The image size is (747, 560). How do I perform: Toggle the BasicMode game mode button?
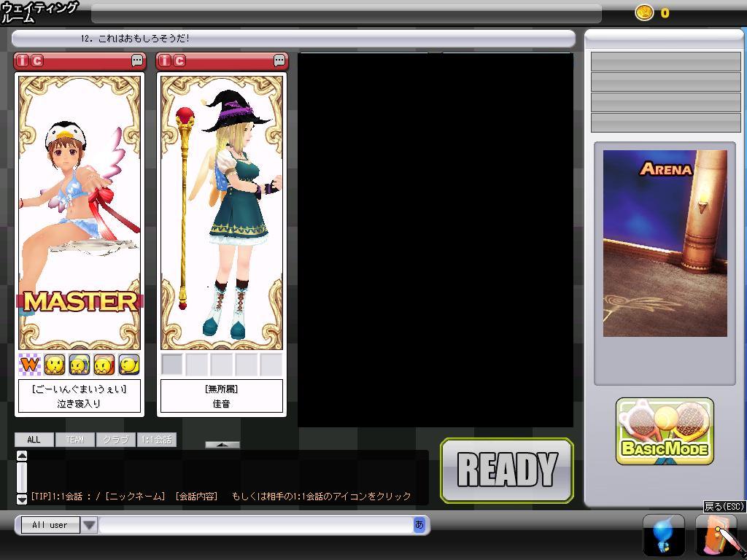coord(665,432)
